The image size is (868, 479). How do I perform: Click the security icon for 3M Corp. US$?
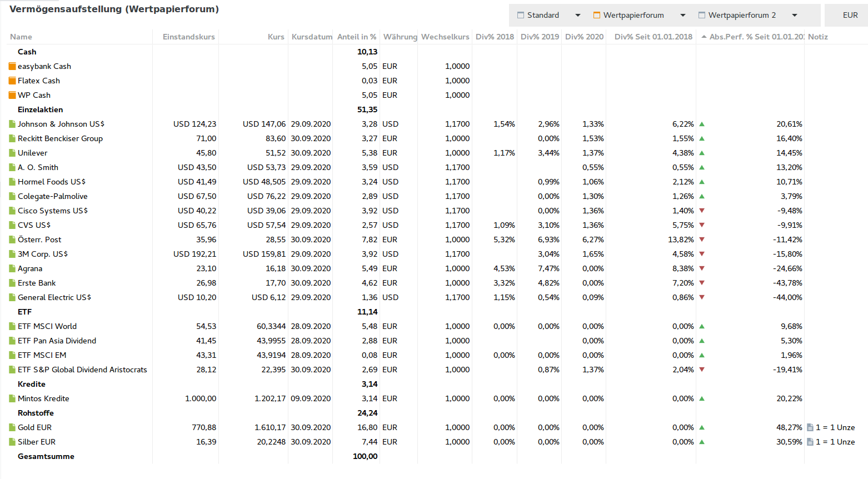tap(12, 254)
